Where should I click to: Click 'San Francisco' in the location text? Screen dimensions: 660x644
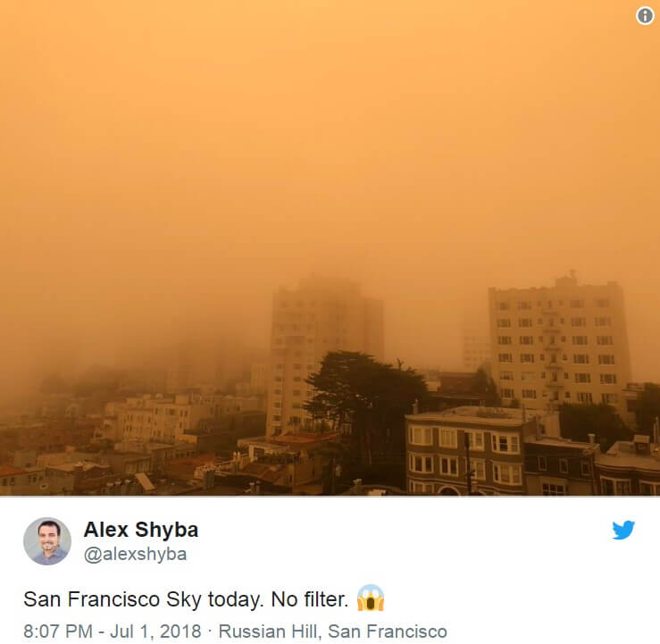pos(388,631)
